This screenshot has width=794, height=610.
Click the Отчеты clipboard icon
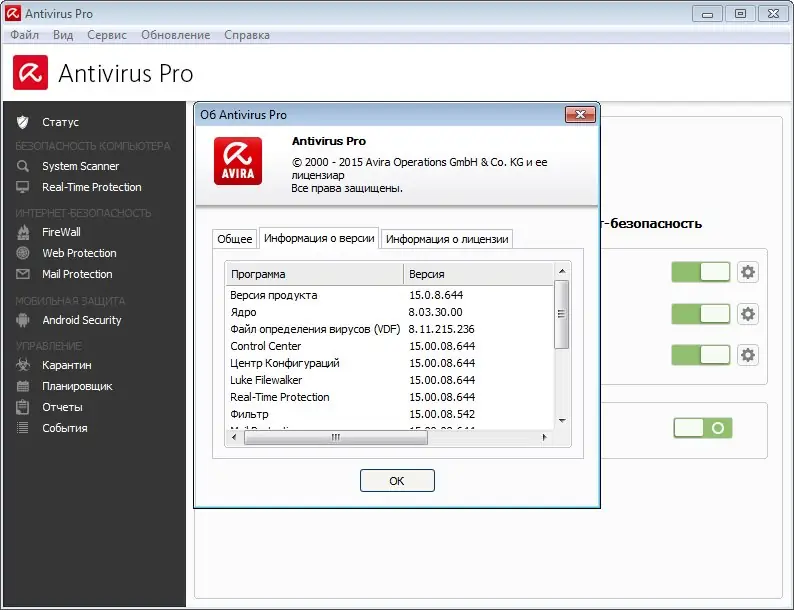point(23,407)
